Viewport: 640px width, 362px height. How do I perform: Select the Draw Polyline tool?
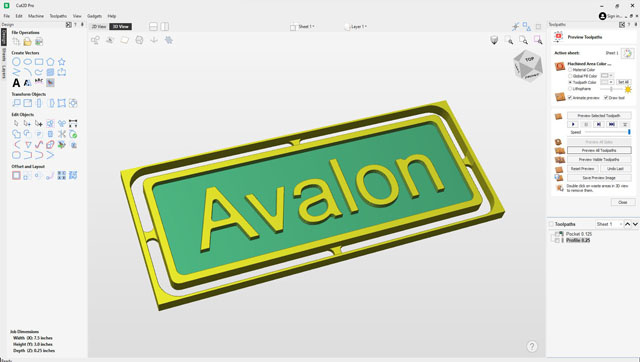[x=16, y=72]
